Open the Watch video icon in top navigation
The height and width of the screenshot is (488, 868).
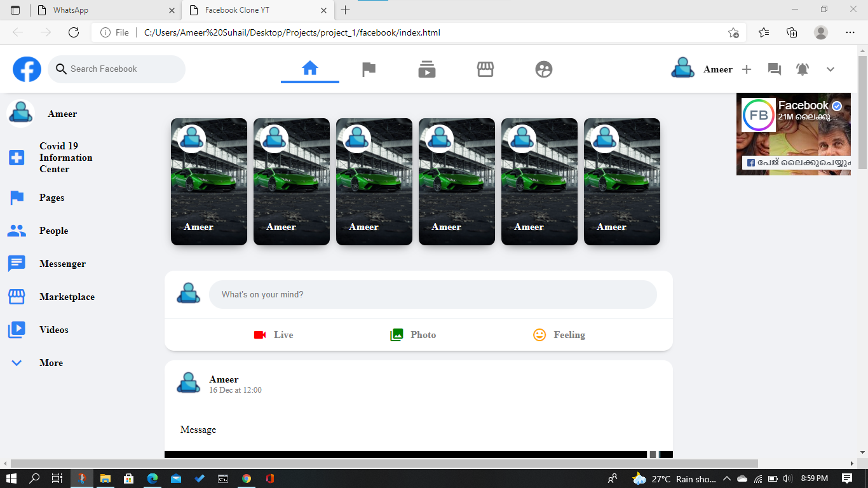(x=427, y=69)
